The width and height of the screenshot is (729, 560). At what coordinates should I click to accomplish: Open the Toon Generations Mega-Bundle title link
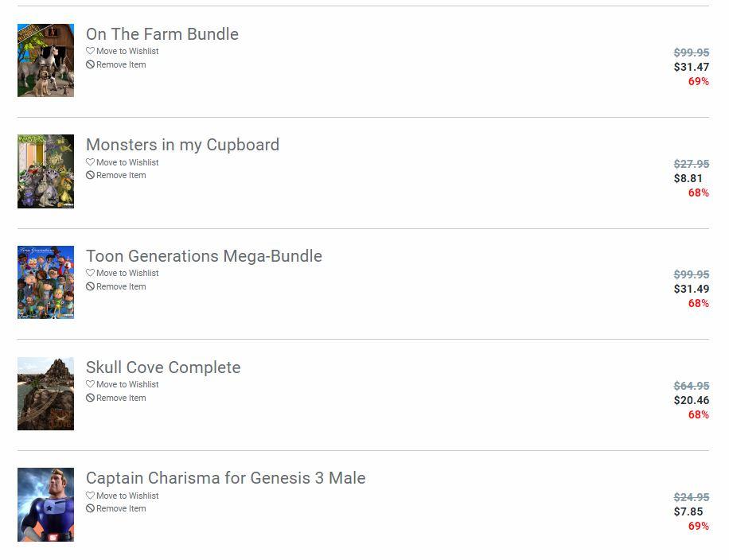pos(204,256)
